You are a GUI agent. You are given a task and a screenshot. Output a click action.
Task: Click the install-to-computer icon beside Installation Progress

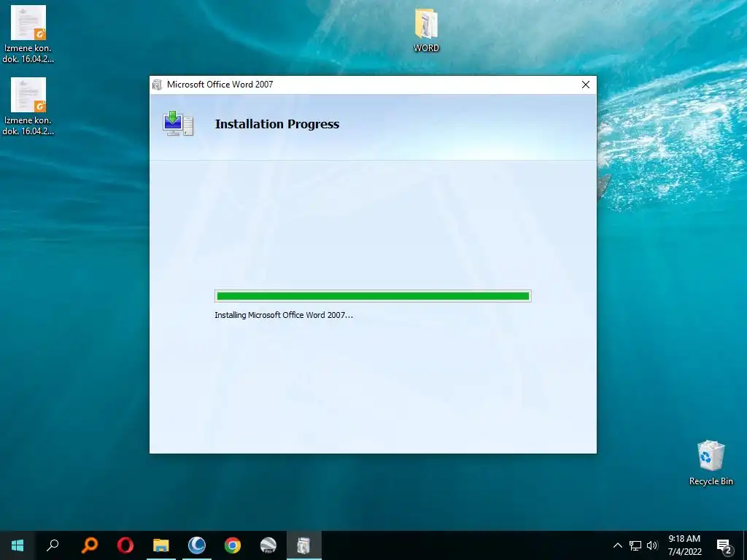[178, 124]
